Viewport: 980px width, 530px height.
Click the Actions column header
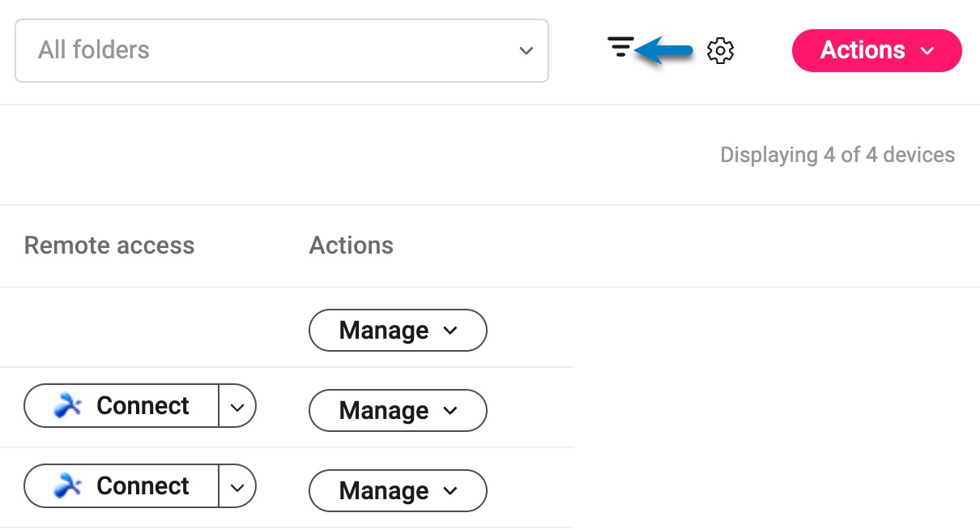tap(351, 246)
